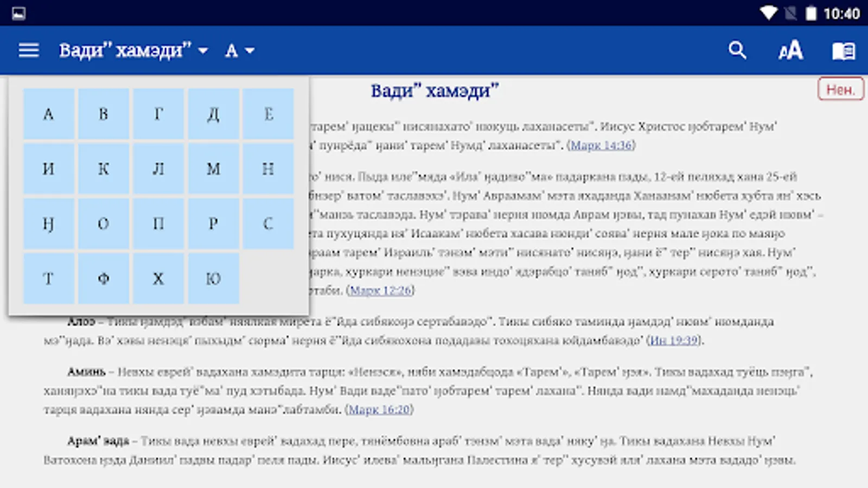Select letter Н in the grid
The width and height of the screenshot is (868, 488).
[x=269, y=169]
